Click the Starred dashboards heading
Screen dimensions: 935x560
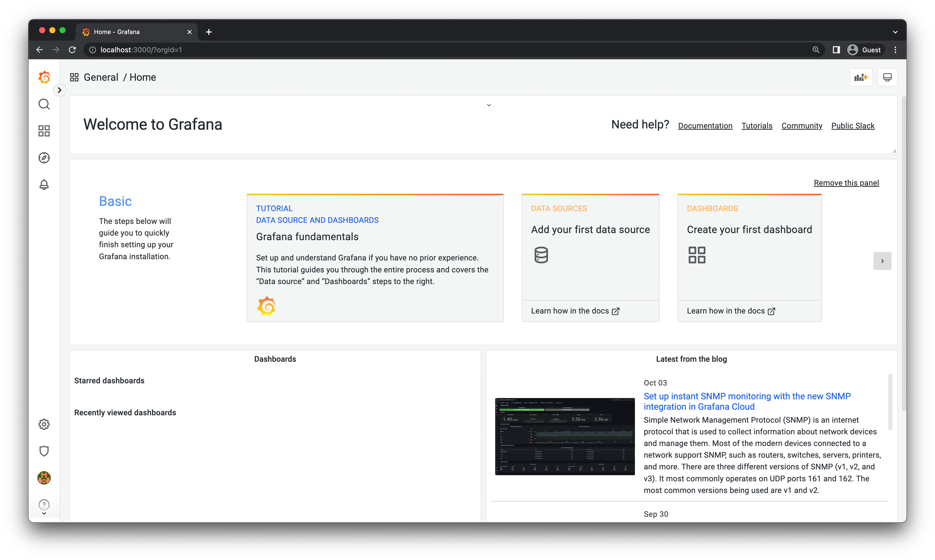[109, 380]
